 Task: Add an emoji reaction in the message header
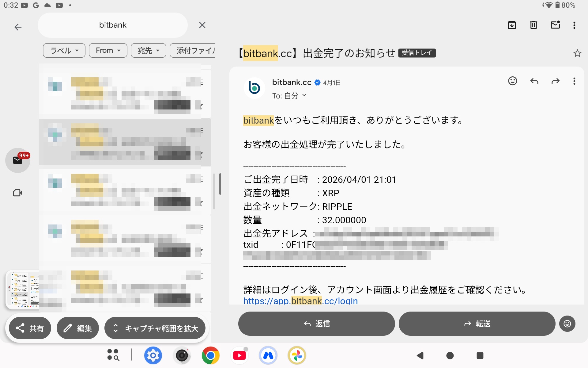pyautogui.click(x=512, y=81)
